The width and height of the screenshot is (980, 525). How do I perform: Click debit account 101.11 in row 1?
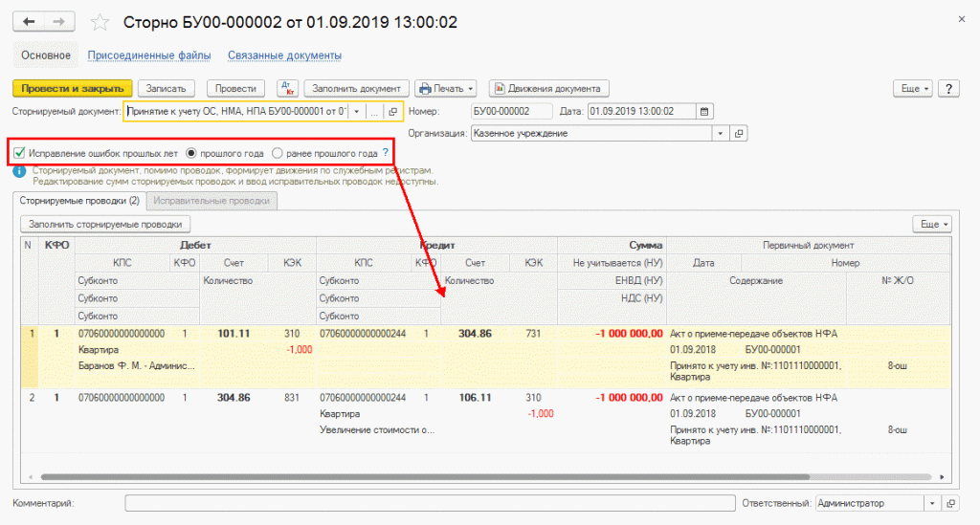coord(234,334)
